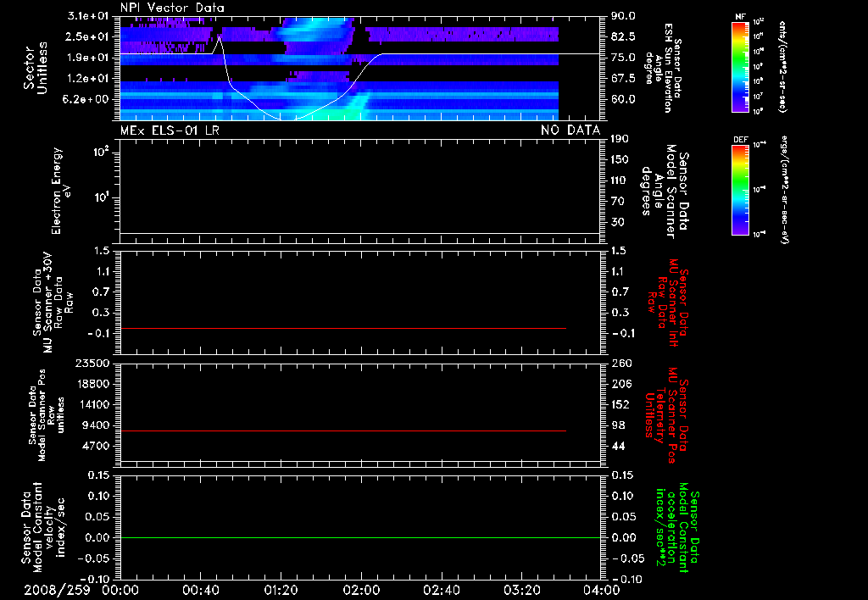This screenshot has width=868, height=600.
Task: Click the 00:40 time tick label
Action: 200,590
